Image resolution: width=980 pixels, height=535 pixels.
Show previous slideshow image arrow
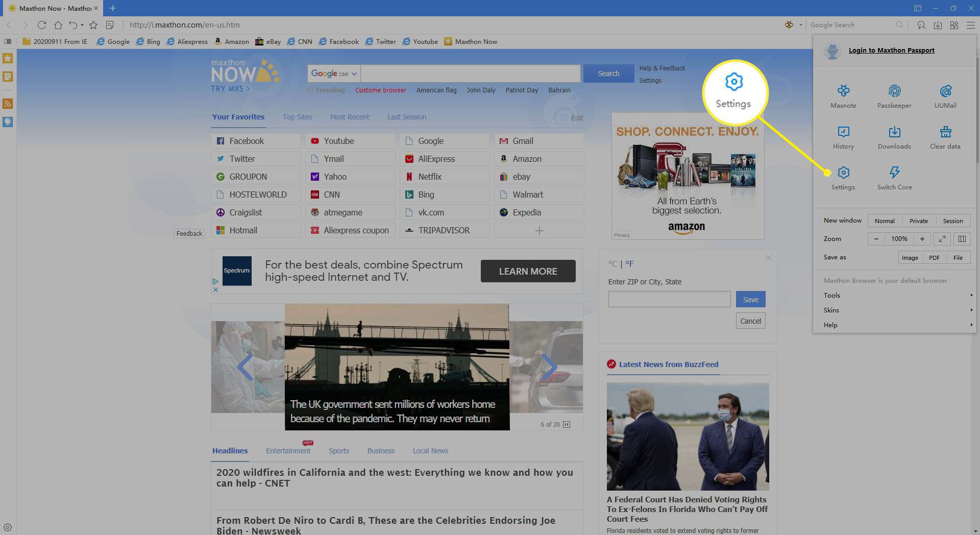click(x=246, y=367)
